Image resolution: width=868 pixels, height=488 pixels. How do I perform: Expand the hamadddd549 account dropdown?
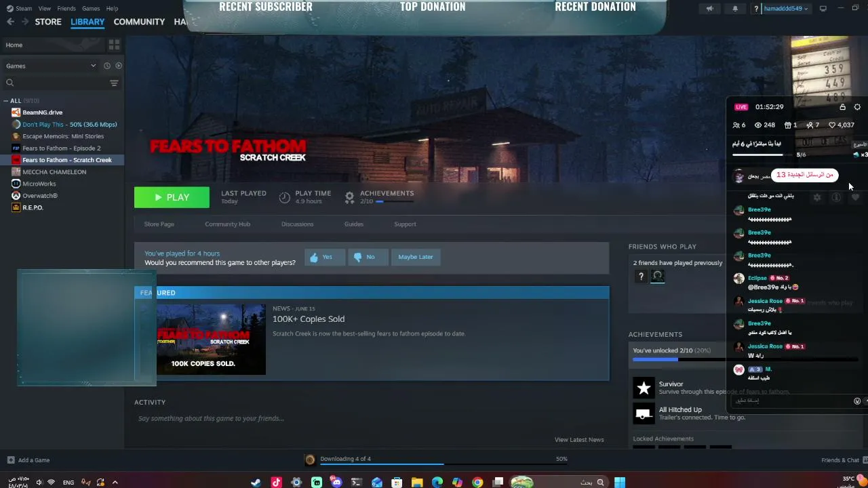[786, 9]
